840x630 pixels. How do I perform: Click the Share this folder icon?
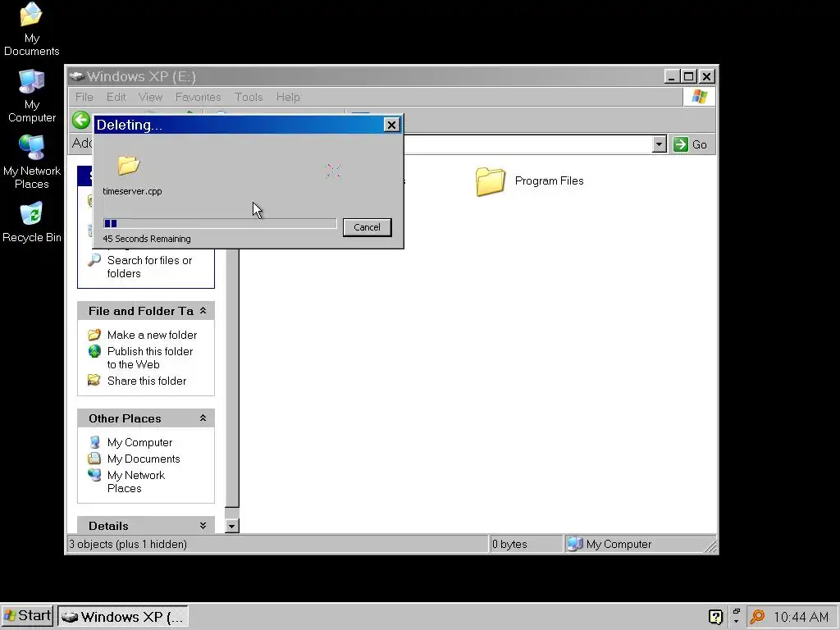(x=94, y=381)
